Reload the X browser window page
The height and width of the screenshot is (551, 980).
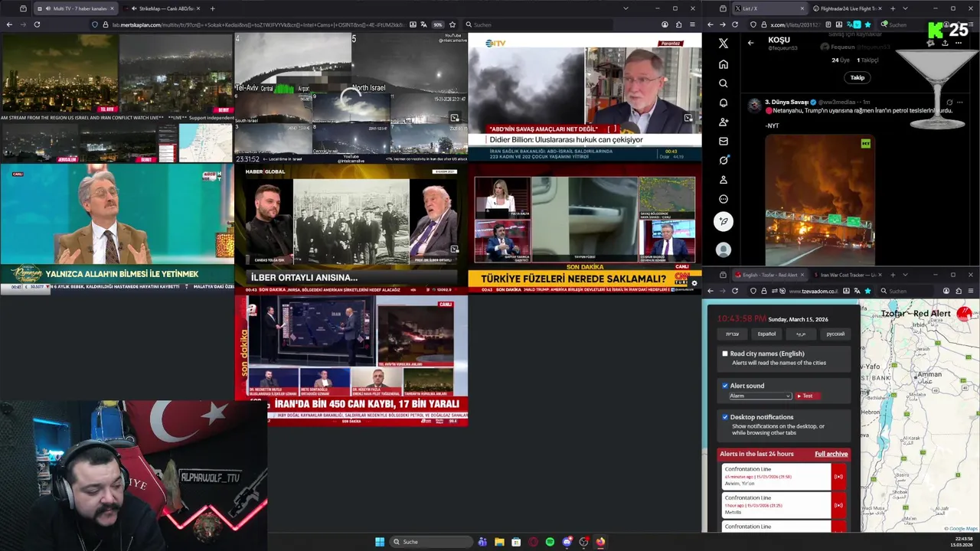(x=735, y=24)
